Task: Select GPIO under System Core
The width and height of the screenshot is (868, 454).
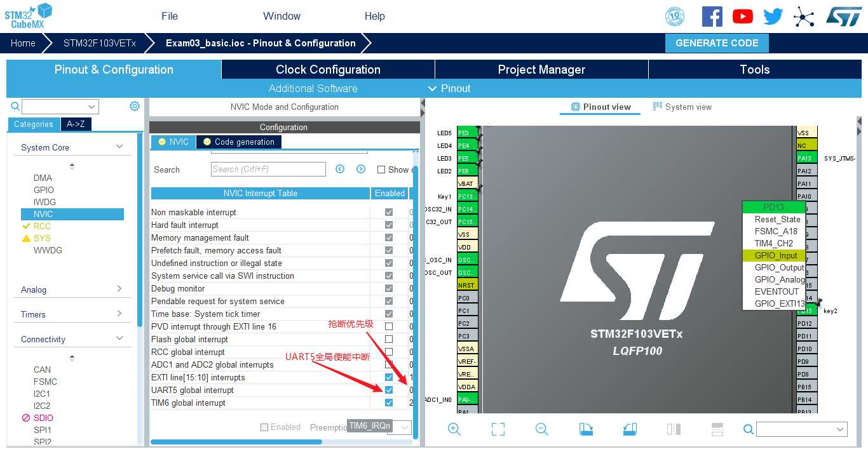Action: (x=44, y=190)
